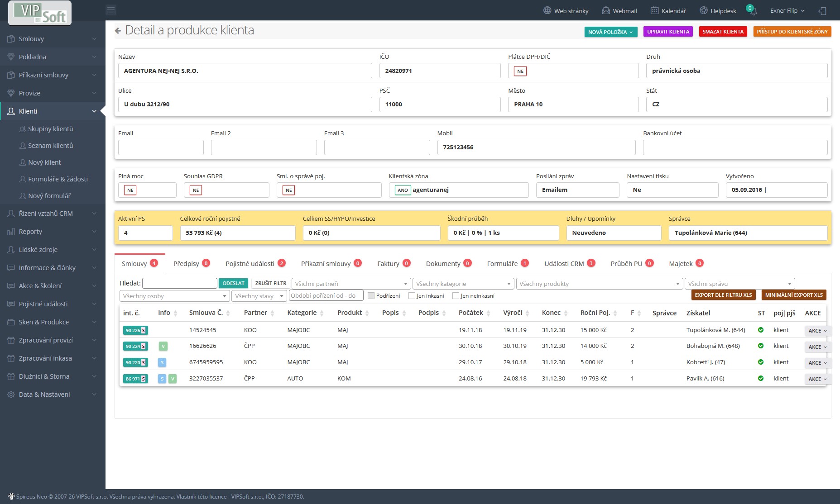Click the logout icon in top bar
Screen dimensions: 840x504
(x=822, y=11)
